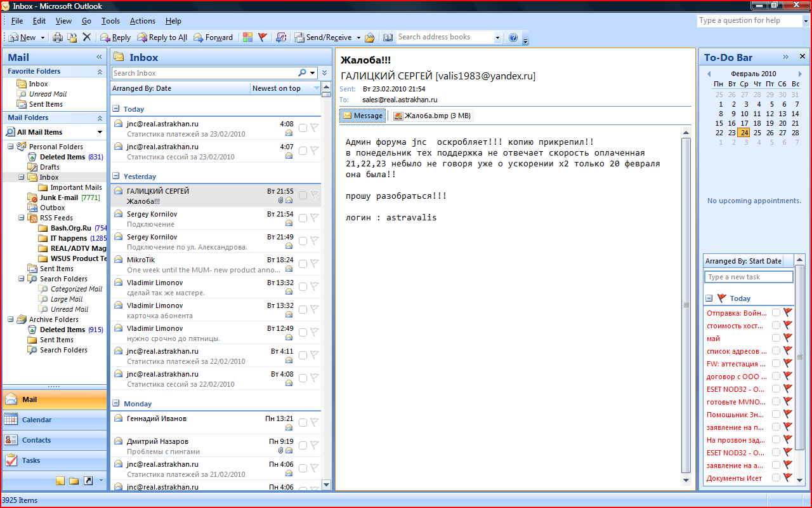Toggle the checkbox for the task 'Документы Исет'
This screenshot has height=508, width=812.
pyautogui.click(x=776, y=478)
